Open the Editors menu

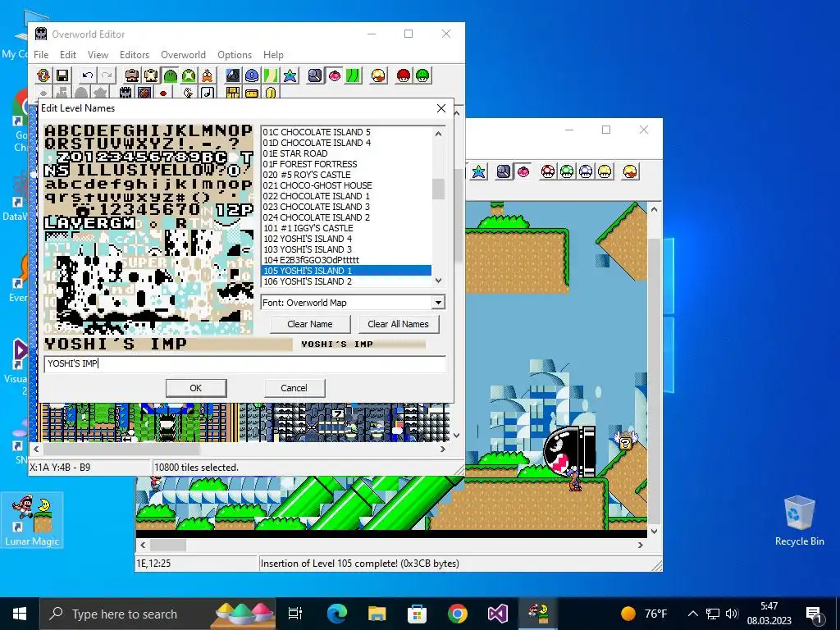pyautogui.click(x=135, y=55)
